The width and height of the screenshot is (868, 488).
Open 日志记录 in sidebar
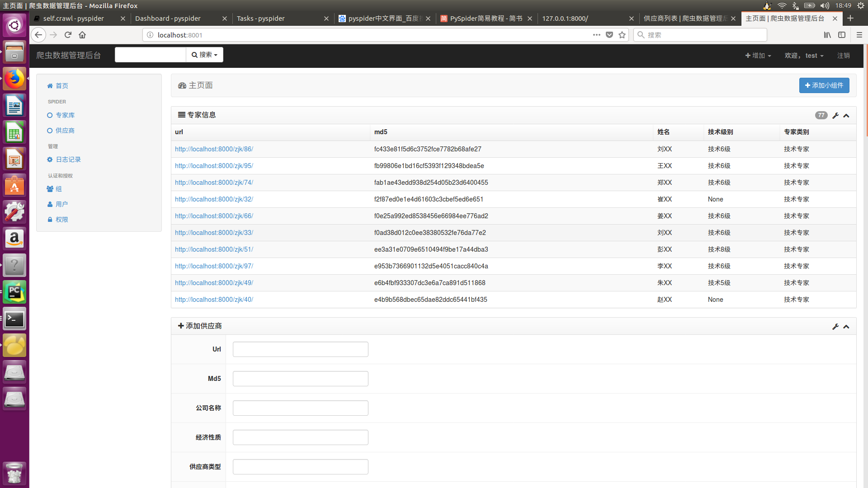click(68, 160)
